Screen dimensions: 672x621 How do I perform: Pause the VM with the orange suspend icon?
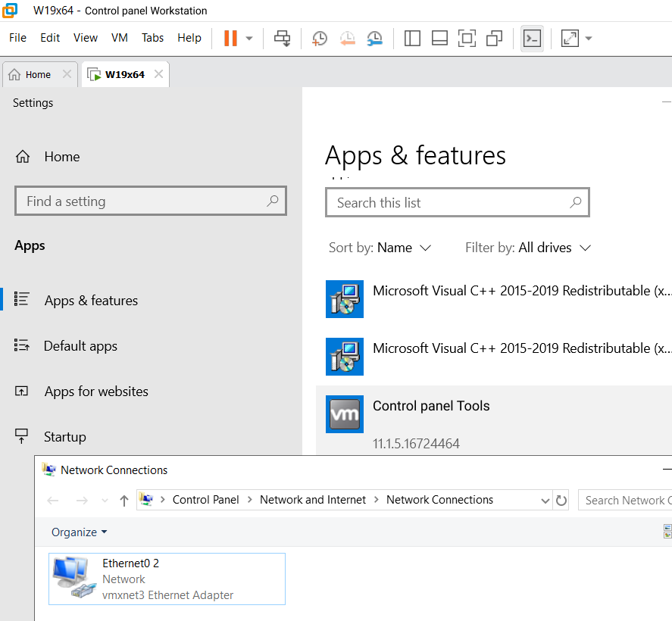230,38
